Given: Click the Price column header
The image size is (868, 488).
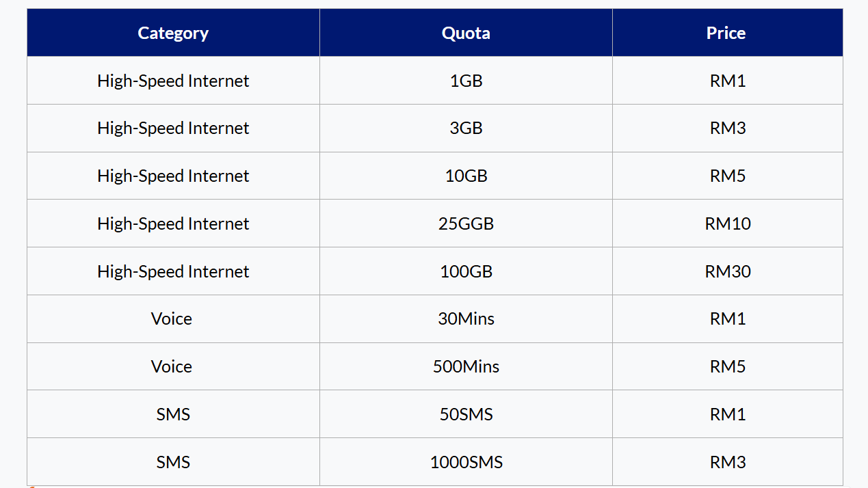Looking at the screenshot, I should (x=726, y=33).
